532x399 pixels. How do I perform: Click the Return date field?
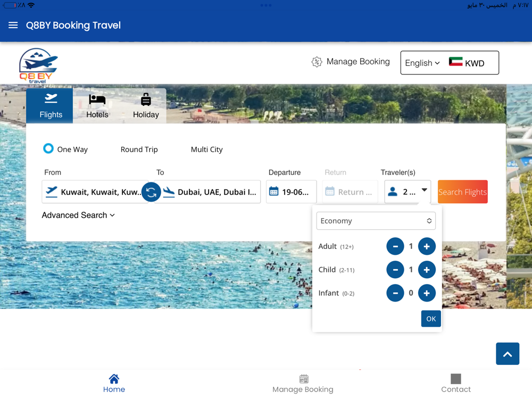tap(350, 192)
